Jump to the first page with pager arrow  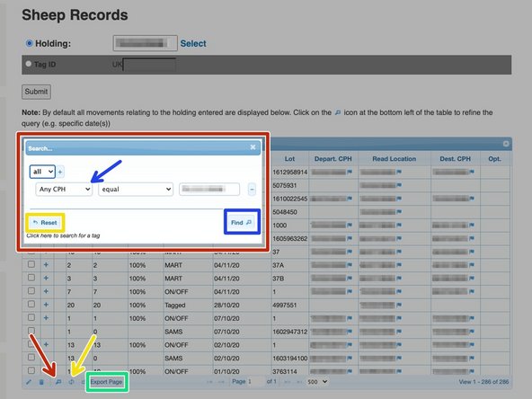click(209, 382)
